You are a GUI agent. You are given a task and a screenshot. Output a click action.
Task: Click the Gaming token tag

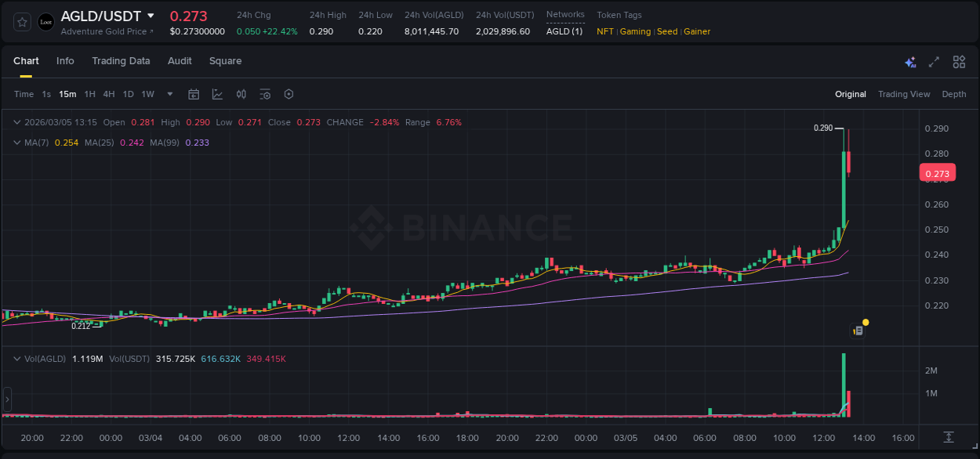click(636, 31)
